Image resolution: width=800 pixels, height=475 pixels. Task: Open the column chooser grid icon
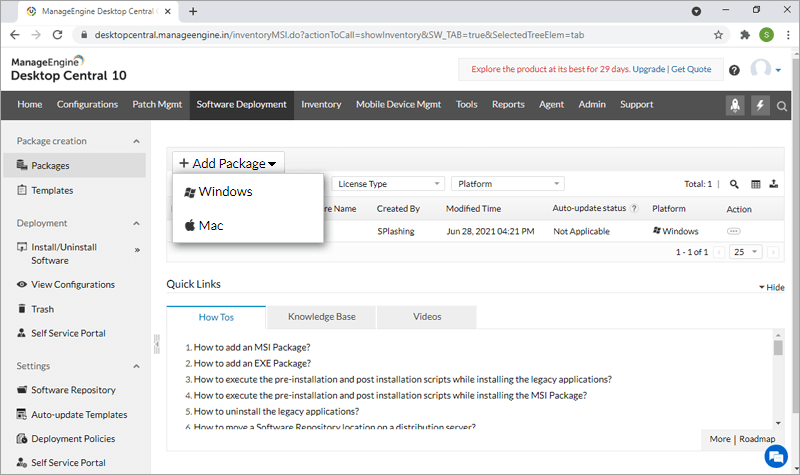click(756, 184)
